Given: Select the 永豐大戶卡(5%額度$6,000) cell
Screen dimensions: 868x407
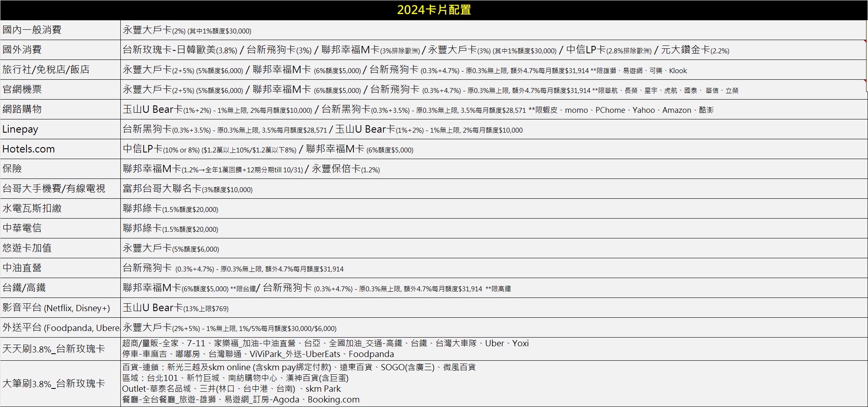Looking at the screenshot, I should point(494,248).
